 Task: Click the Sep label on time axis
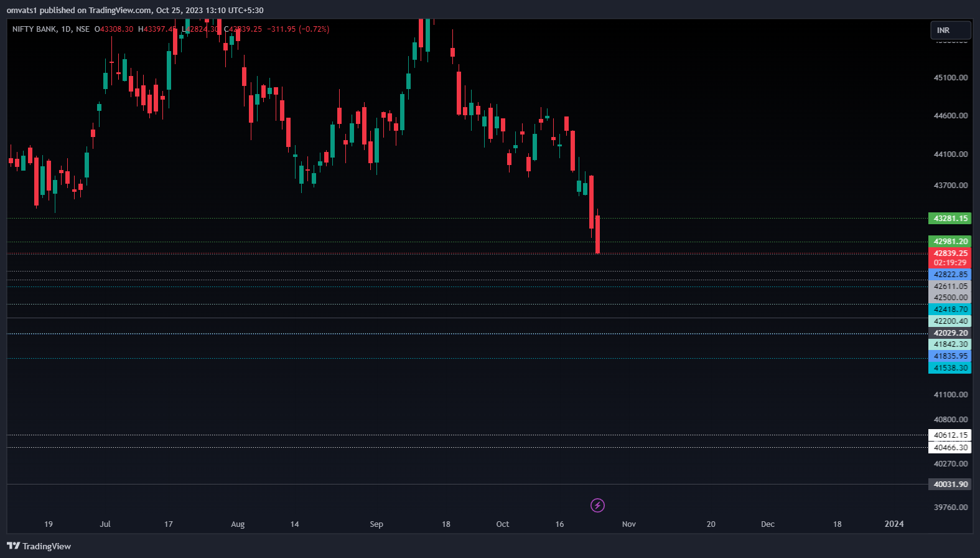376,524
